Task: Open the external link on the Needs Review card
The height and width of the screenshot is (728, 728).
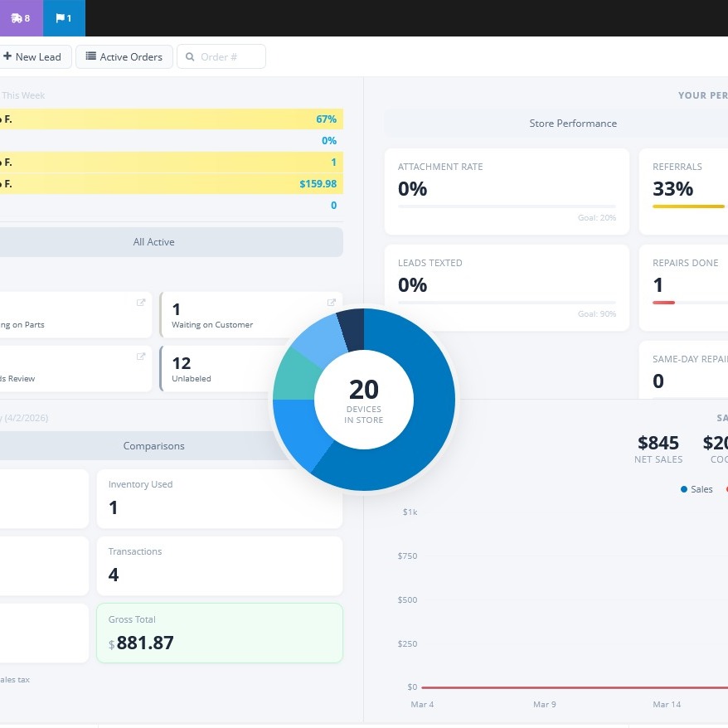Action: tap(141, 357)
